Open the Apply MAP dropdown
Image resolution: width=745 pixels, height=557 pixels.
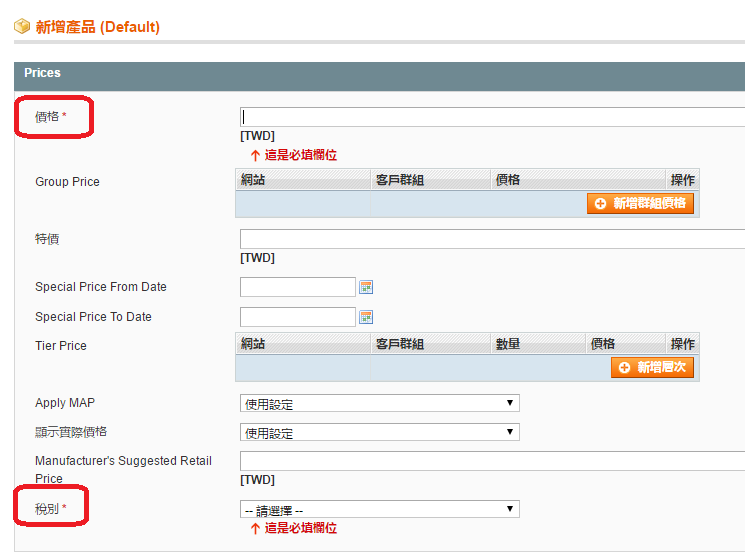tap(380, 404)
